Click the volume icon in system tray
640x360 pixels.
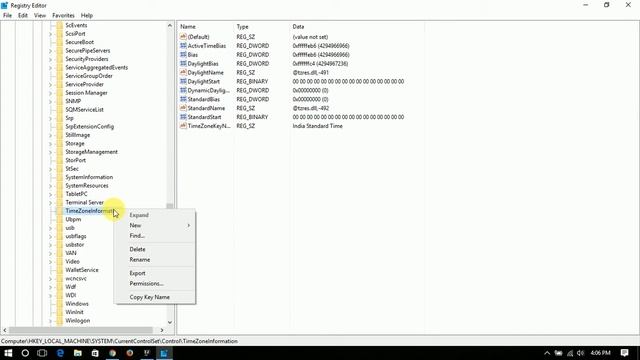pos(580,353)
